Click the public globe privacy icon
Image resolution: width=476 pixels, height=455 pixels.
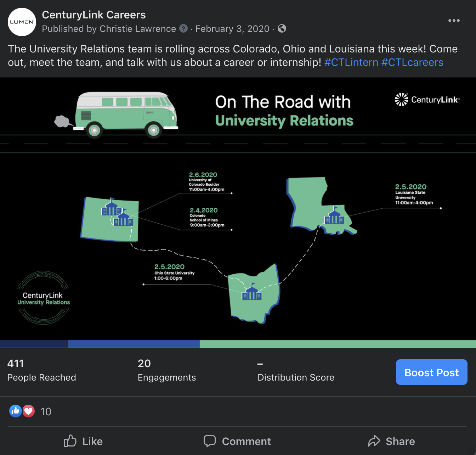(x=282, y=28)
